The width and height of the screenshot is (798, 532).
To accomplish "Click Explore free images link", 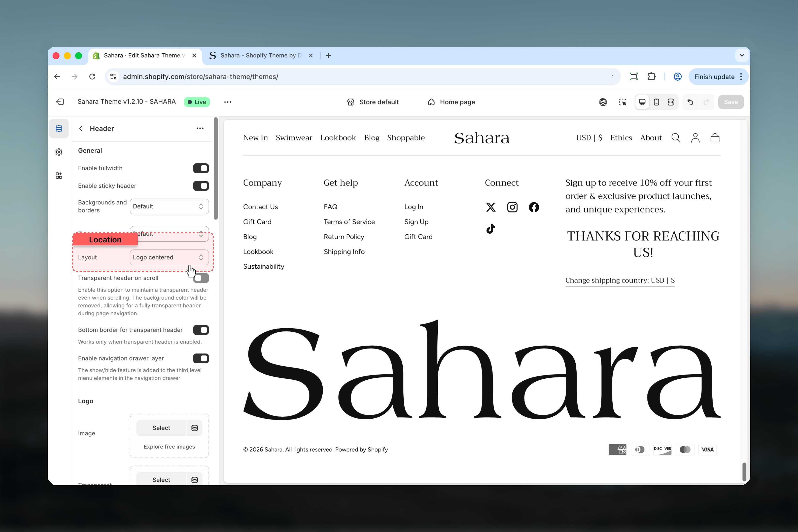I will pos(169,447).
